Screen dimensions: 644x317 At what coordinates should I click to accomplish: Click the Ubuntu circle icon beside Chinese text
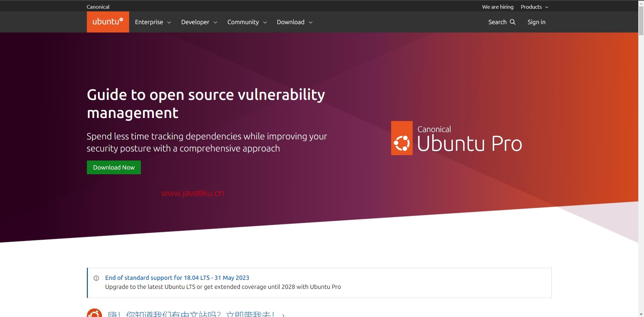[94, 313]
